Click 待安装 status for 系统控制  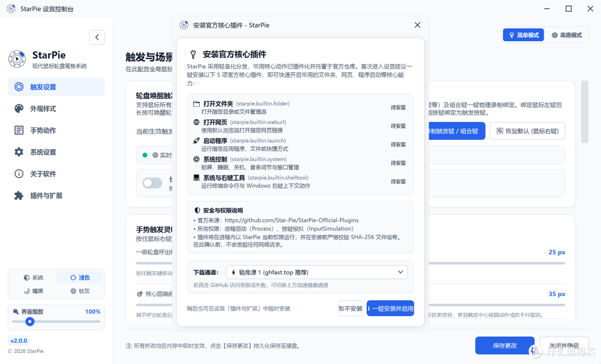398,163
